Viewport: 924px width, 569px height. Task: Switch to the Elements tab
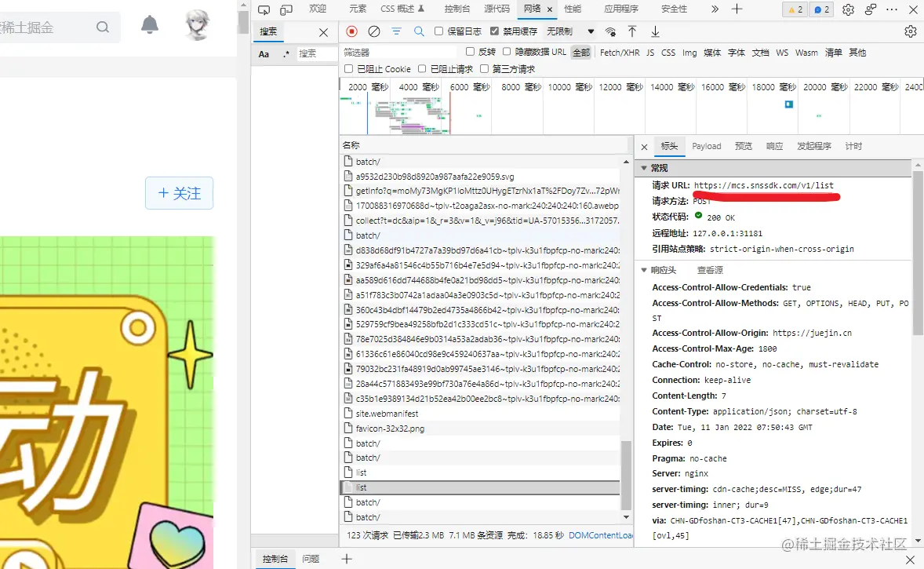[x=358, y=9]
